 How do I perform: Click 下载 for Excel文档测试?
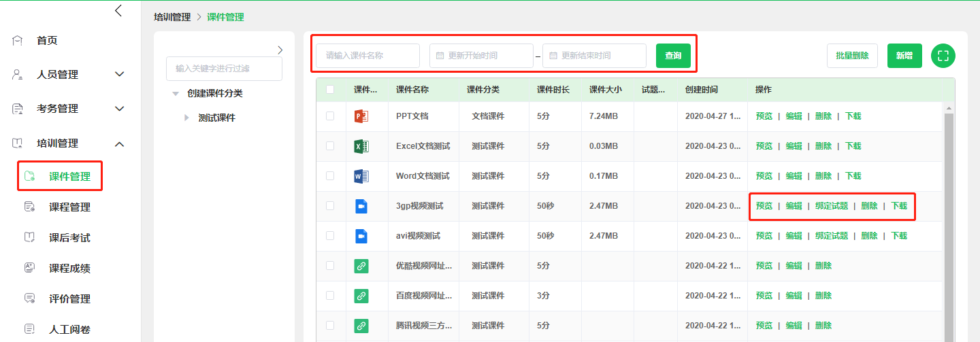[x=853, y=146]
